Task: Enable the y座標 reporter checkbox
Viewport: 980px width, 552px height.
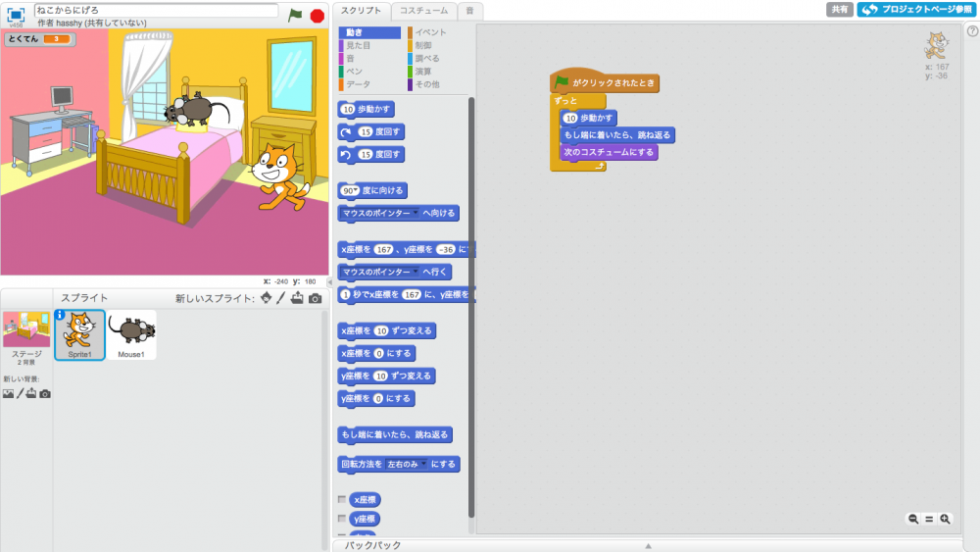Action: pos(342,518)
